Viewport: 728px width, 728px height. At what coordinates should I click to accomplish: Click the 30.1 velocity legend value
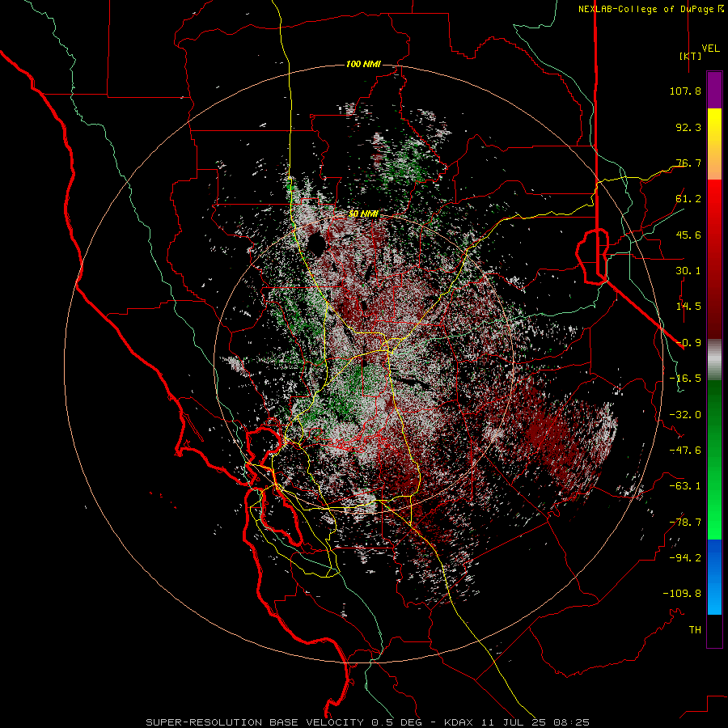[688, 271]
